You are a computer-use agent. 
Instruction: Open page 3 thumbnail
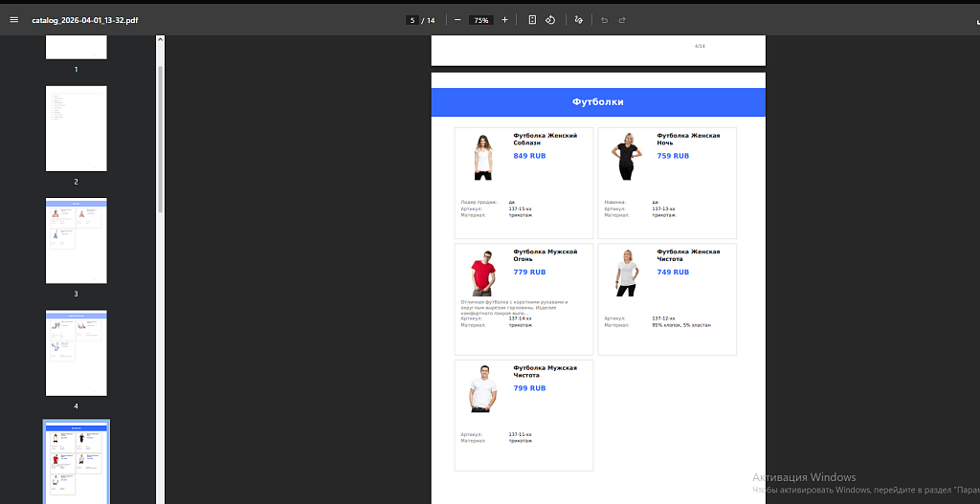[x=77, y=240]
